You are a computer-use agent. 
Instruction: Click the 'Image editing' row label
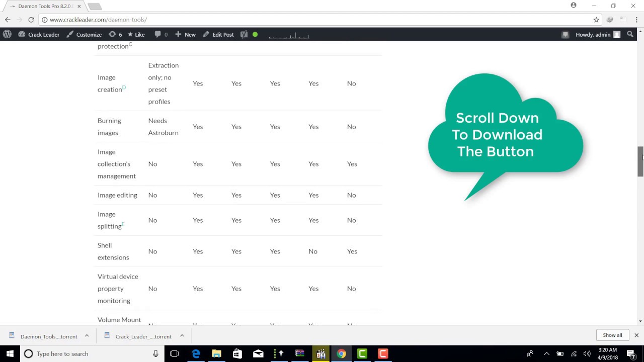[117, 195]
